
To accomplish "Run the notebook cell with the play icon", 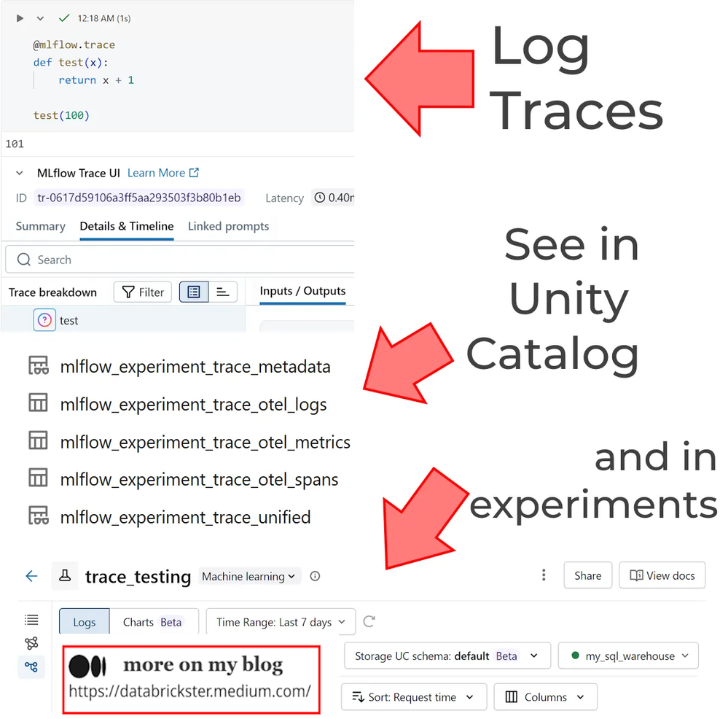I will [20, 18].
